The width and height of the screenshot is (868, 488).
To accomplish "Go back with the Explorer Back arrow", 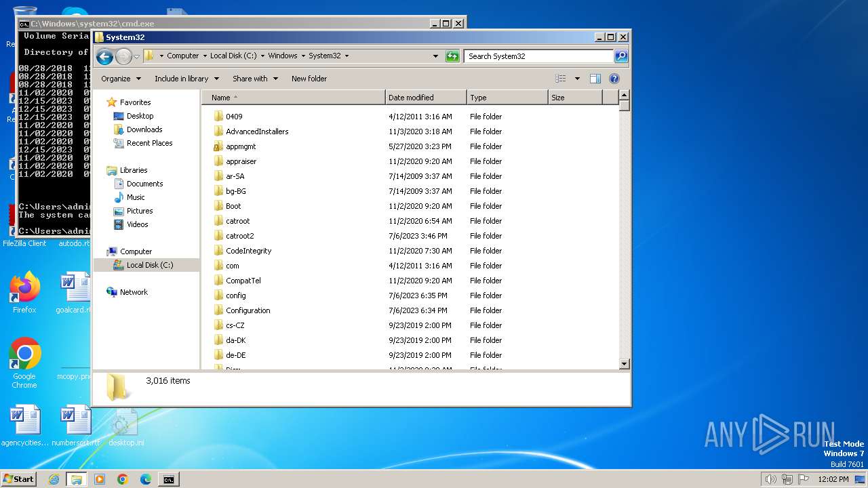I will coord(104,56).
